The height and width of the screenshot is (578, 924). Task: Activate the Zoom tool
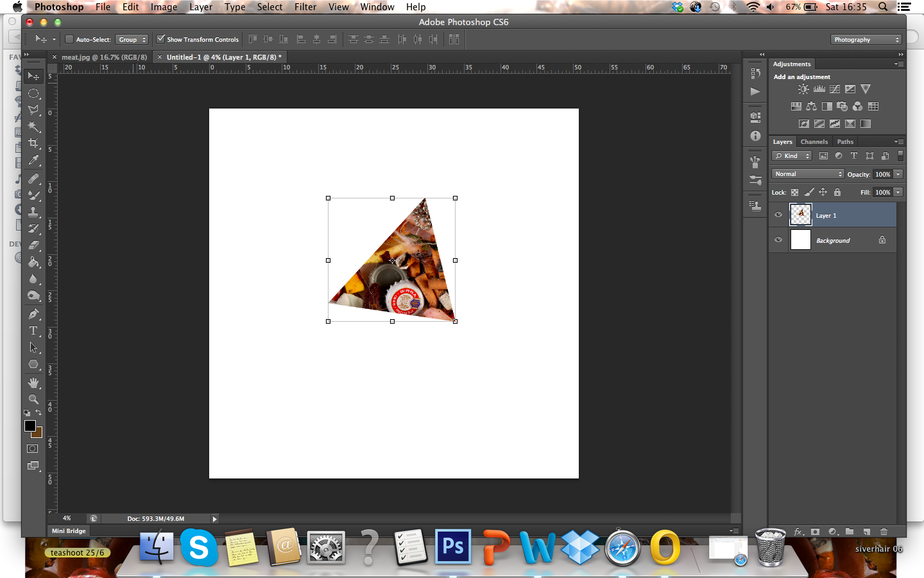click(33, 399)
